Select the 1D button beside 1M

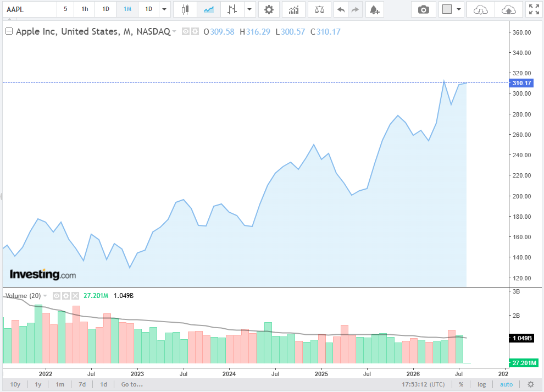pyautogui.click(x=149, y=9)
